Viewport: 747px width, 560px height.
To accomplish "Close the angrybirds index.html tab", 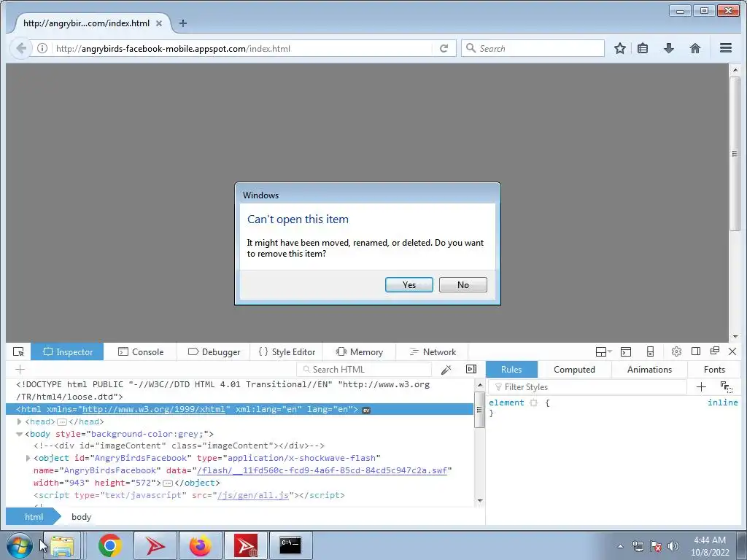I will (x=159, y=23).
